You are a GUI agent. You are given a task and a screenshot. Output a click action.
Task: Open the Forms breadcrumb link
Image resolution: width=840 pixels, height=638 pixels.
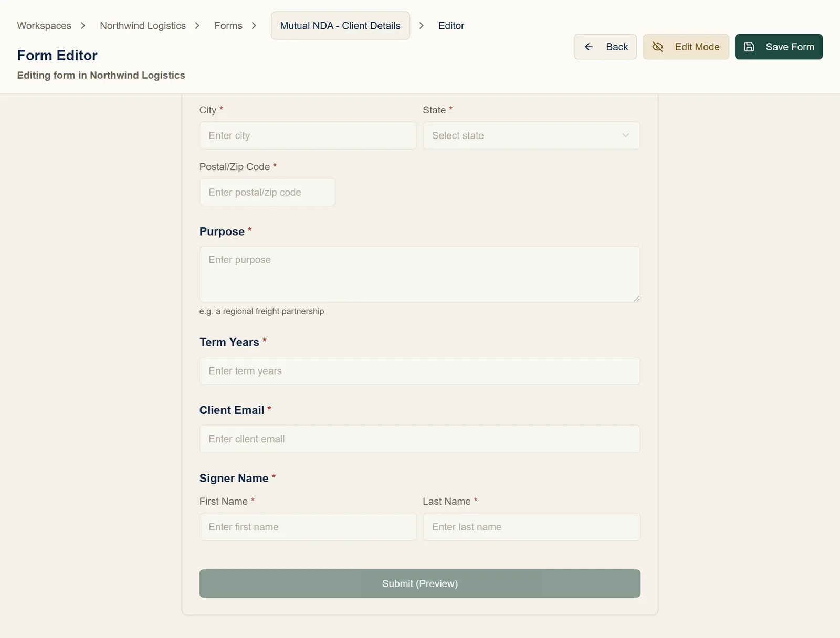click(x=228, y=26)
